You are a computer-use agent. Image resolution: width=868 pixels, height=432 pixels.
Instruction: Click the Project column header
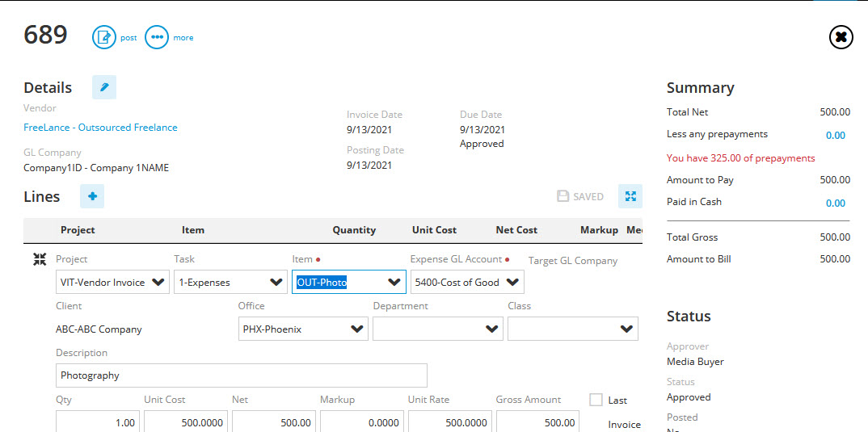pos(78,230)
